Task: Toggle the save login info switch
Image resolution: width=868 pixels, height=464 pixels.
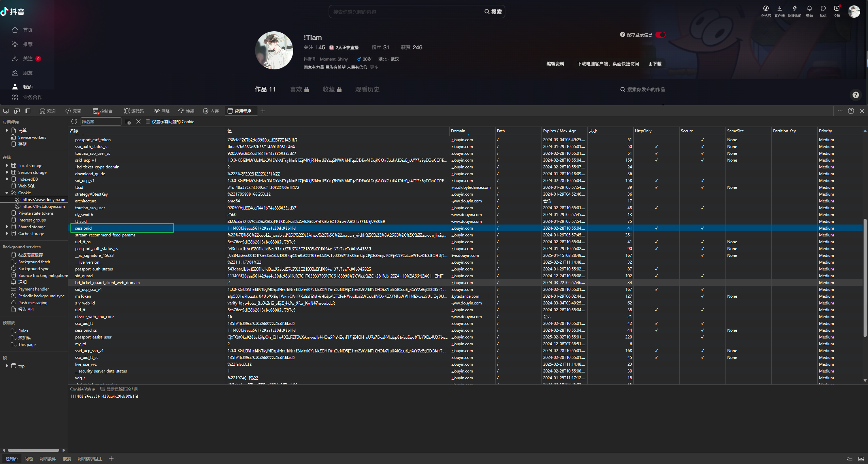Action: click(661, 35)
